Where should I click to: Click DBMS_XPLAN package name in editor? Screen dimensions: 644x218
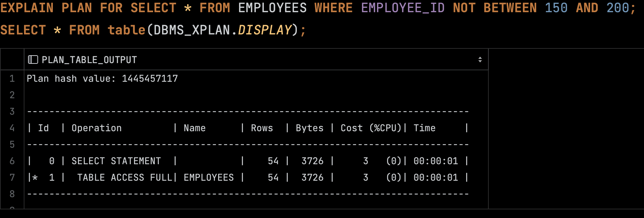pos(192,30)
